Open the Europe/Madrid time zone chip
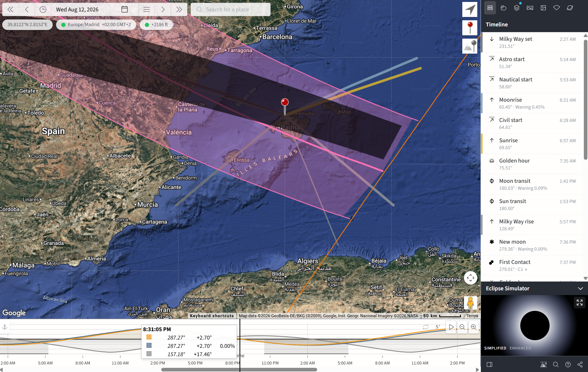Viewport: 588px width, 372px height. (x=96, y=24)
